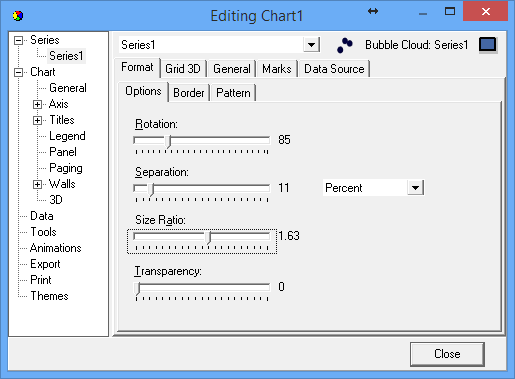This screenshot has height=379, width=515.
Task: Click the double-arrow resize icon in title bar
Action: tap(373, 11)
